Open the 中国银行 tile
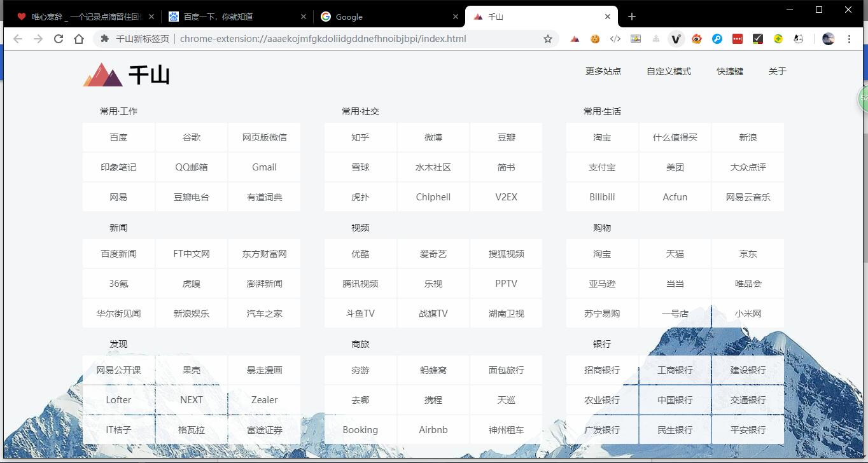This screenshot has width=868, height=463. (675, 400)
